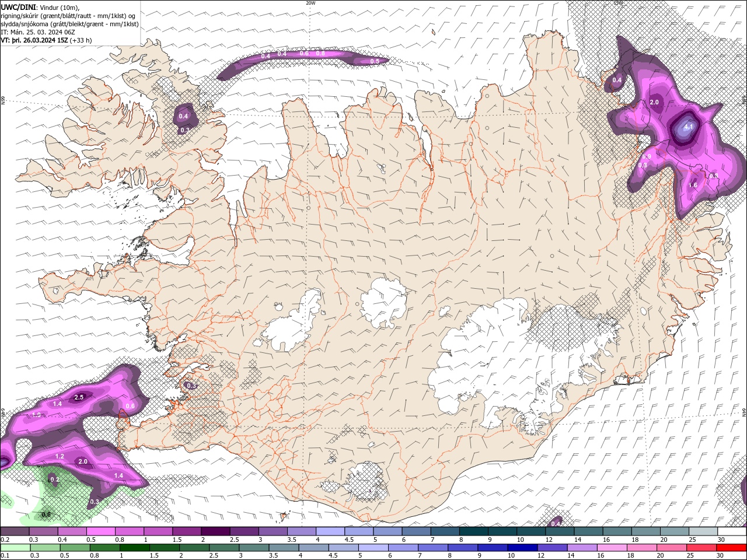Click the snow legend swatch labelled 25

click(x=702, y=531)
